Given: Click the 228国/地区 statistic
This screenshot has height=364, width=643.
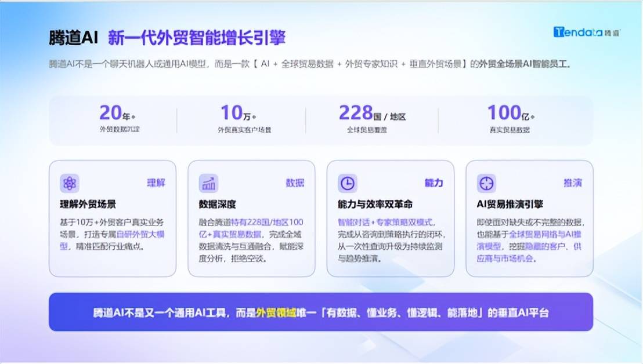Looking at the screenshot, I should [x=373, y=113].
